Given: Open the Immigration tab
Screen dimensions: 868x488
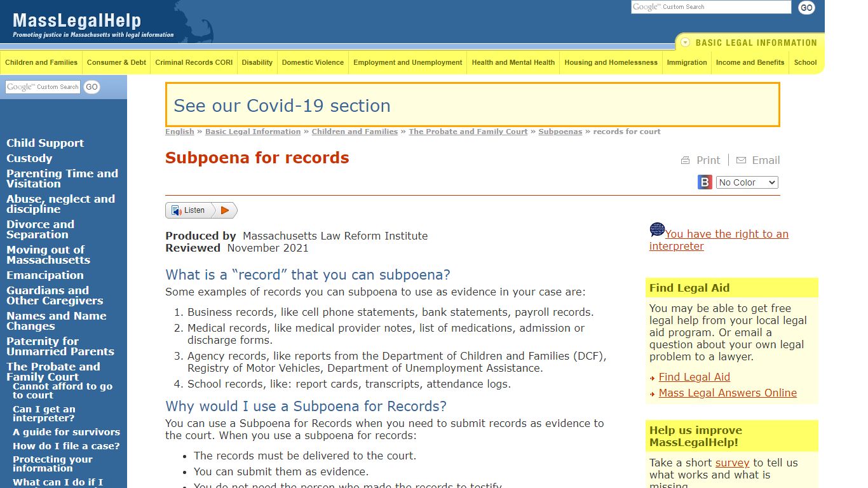Looking at the screenshot, I should point(687,62).
